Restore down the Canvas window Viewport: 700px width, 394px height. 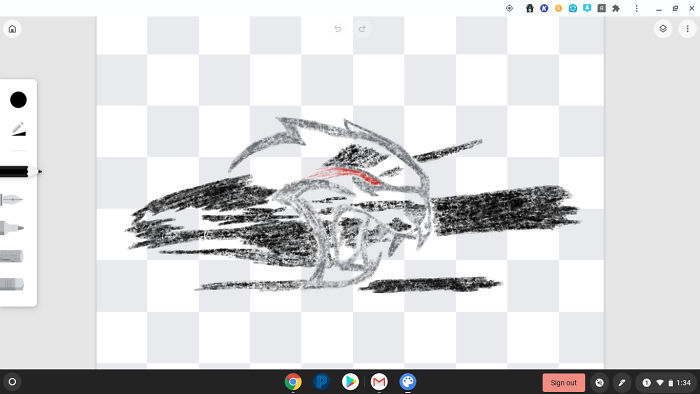point(675,8)
